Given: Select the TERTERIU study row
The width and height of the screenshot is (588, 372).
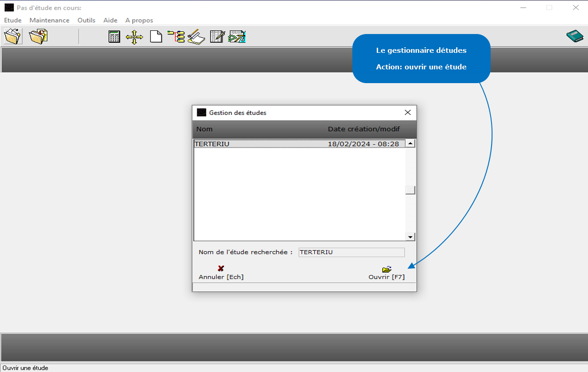Looking at the screenshot, I should (x=299, y=144).
